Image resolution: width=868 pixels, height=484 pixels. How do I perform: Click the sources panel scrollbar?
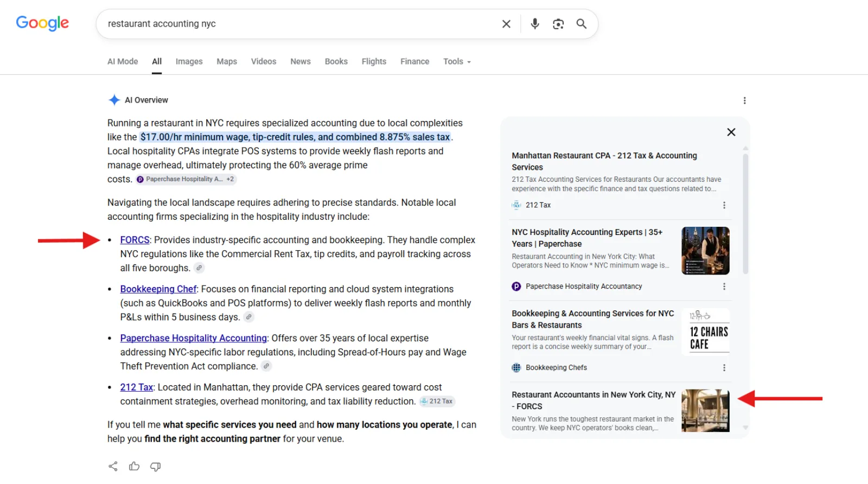point(745,214)
